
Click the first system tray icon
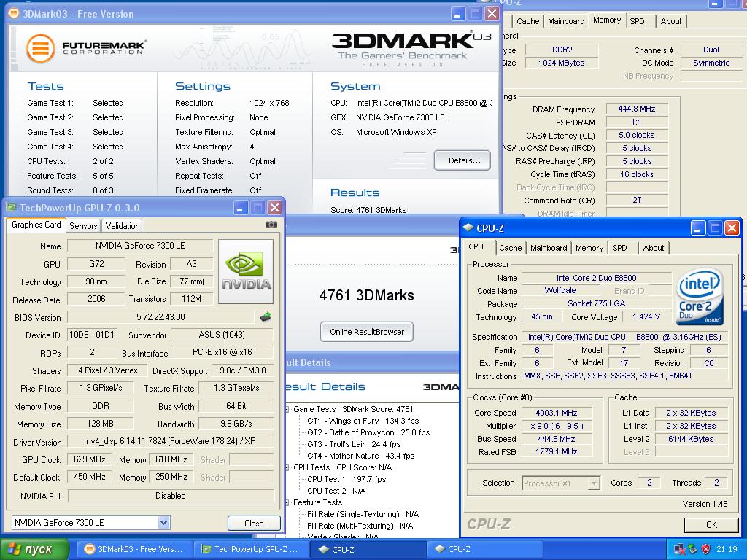679,549
